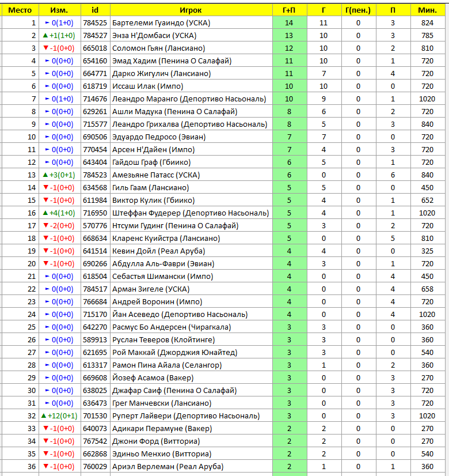Click the red down arrow in Ариэл Верлеман's row
This screenshot has height=476, width=449.
(46, 466)
